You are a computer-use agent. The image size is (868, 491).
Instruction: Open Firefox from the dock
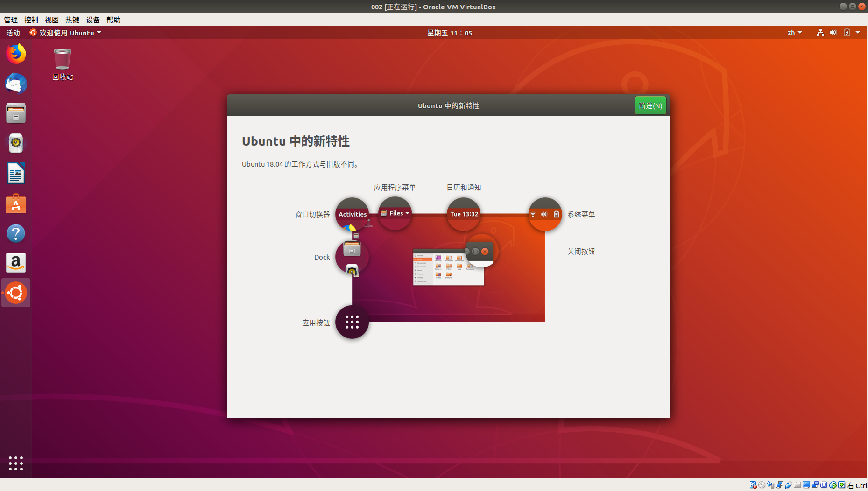pyautogui.click(x=16, y=54)
